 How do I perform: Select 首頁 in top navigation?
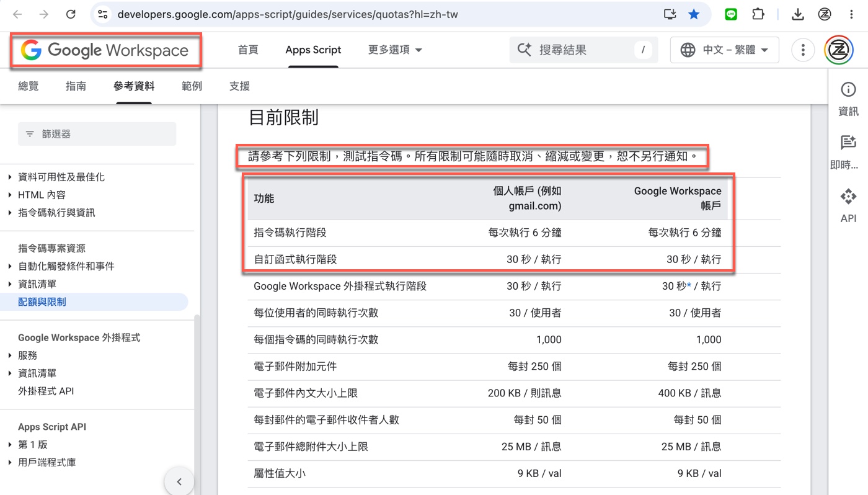248,50
